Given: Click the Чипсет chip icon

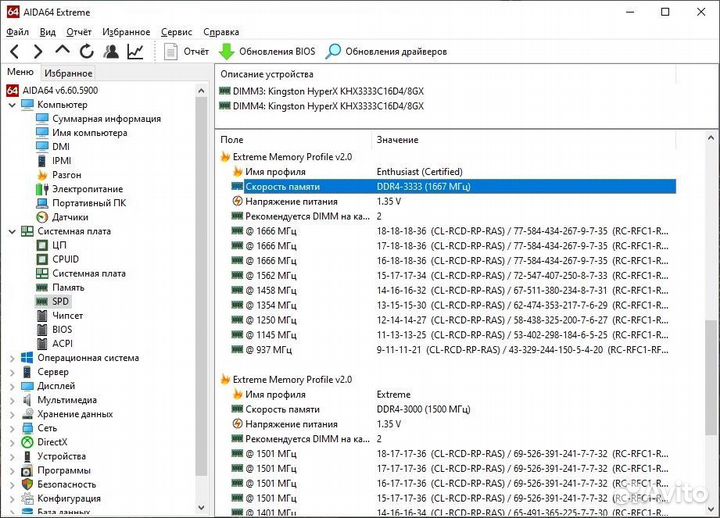Looking at the screenshot, I should pyautogui.click(x=42, y=316).
